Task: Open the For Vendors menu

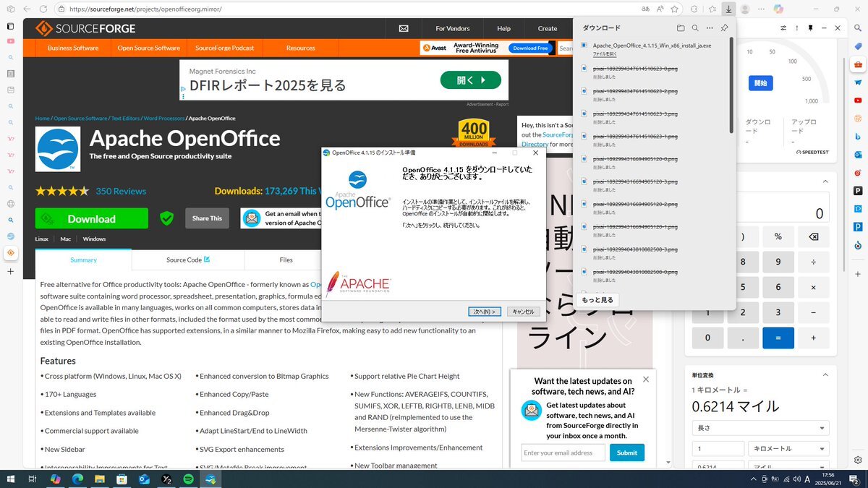Action: tap(453, 29)
